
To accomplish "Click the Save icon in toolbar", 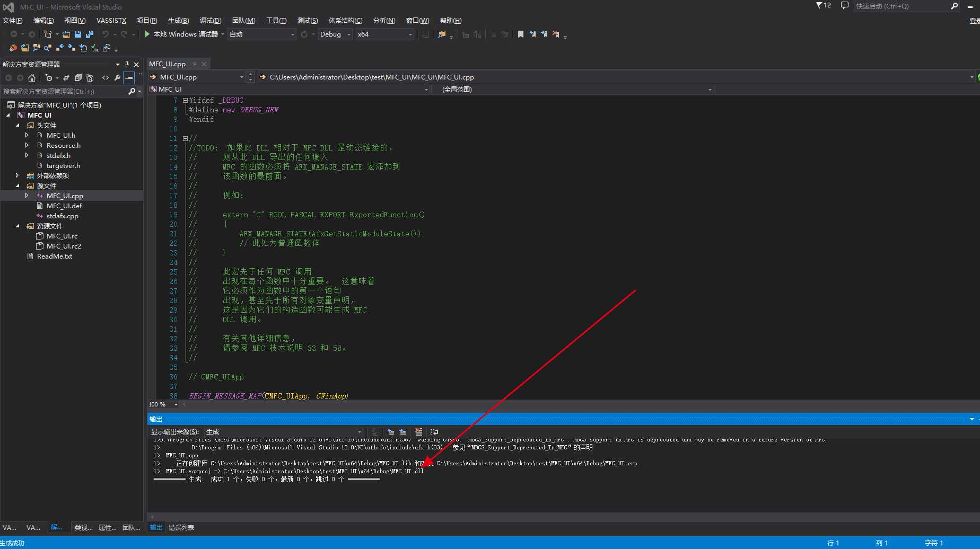I will (x=78, y=34).
